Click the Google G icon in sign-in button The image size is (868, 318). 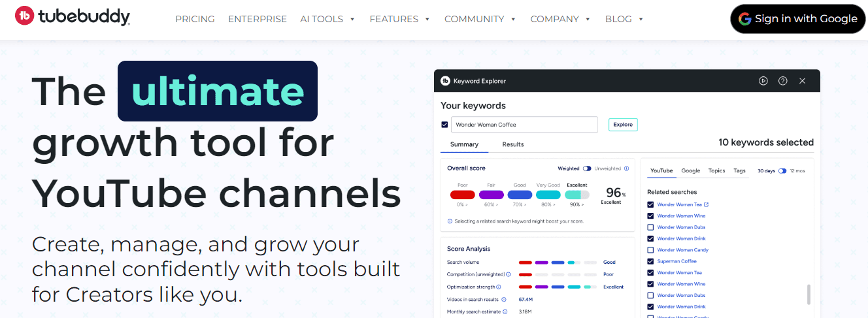[x=744, y=19]
